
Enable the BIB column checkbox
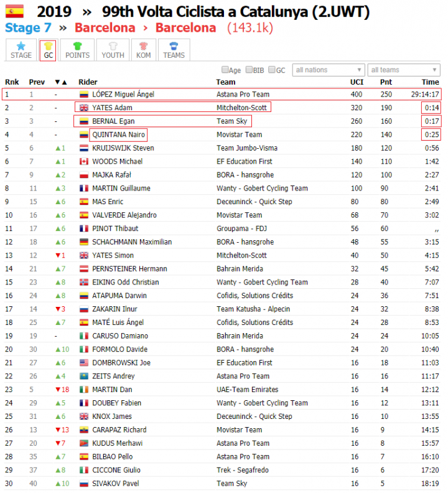(249, 70)
